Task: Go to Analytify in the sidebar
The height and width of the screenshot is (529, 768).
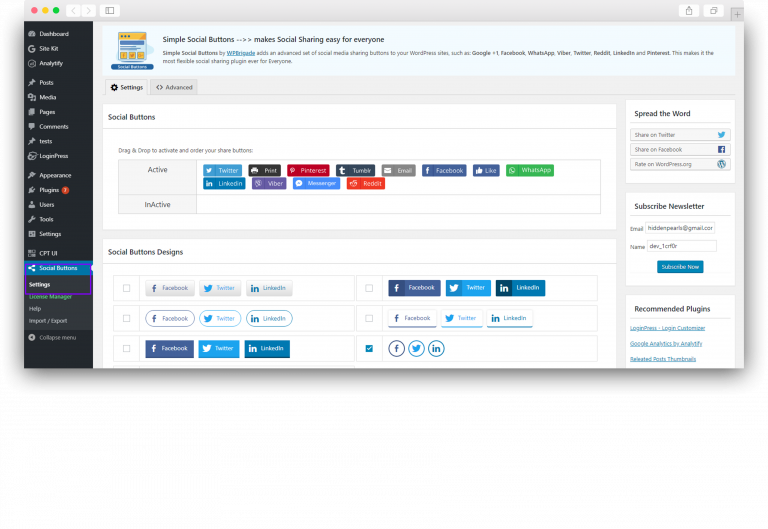Action: pos(51,63)
